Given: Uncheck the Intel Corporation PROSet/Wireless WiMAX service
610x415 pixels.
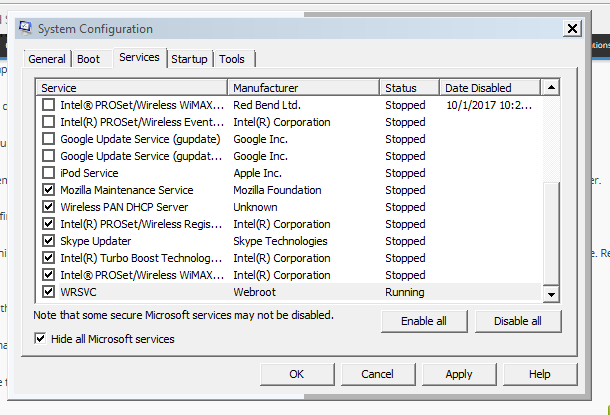Looking at the screenshot, I should click(x=49, y=275).
